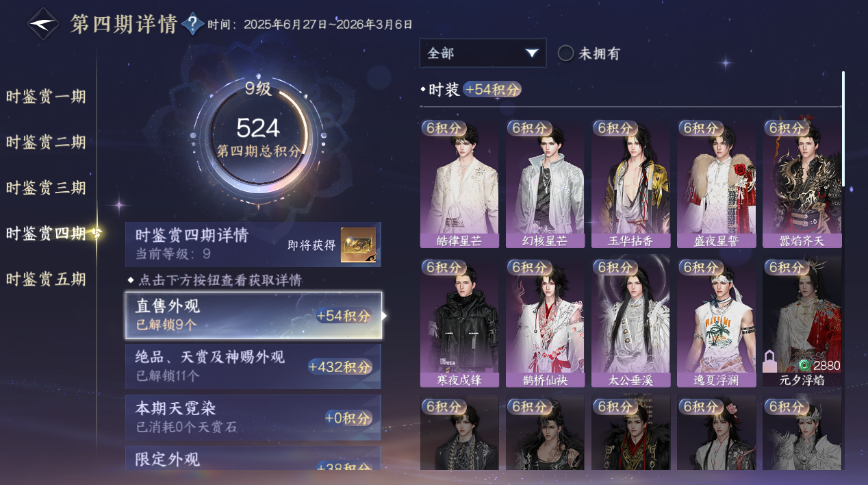Select the 嚣焰齐天 outfit thumbnail

click(802, 184)
